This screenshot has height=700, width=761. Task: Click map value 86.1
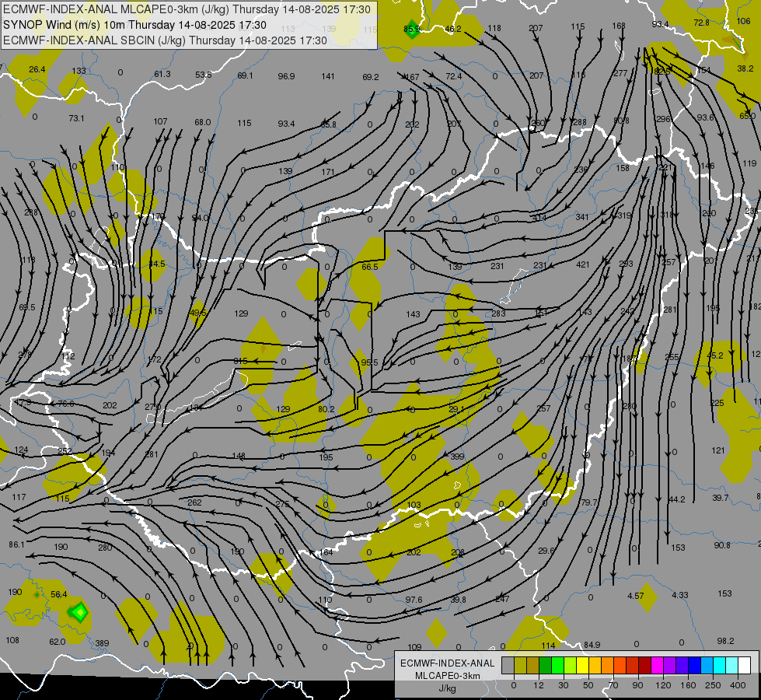(x=16, y=544)
